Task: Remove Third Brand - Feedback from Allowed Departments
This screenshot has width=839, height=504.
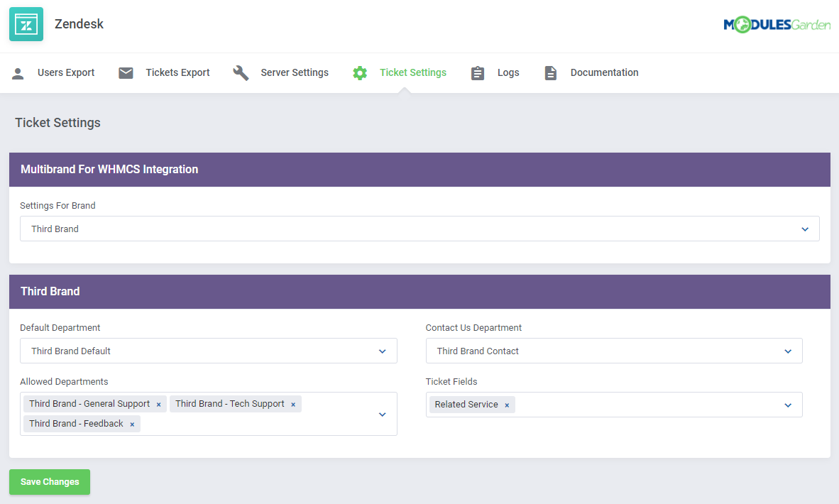Action: pos(132,423)
